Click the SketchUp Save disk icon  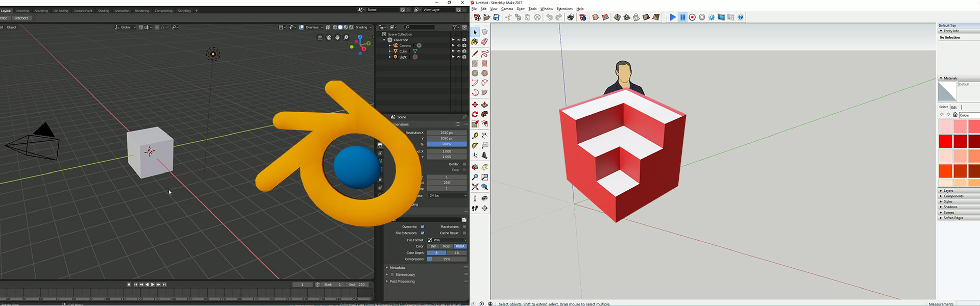(496, 17)
